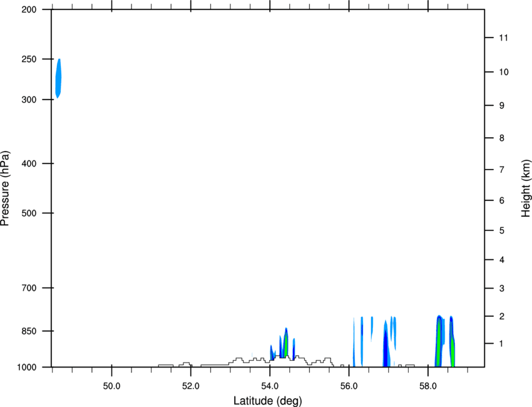
Task: Click the 500 hPa pressure tick label
Action: [x=29, y=213]
